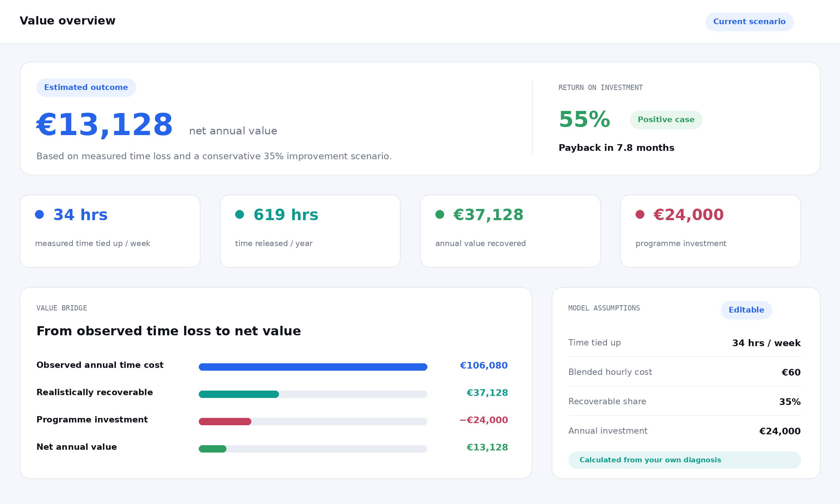Screen dimensions: 840x504
Task: Click the Time tied up label
Action: click(594, 343)
